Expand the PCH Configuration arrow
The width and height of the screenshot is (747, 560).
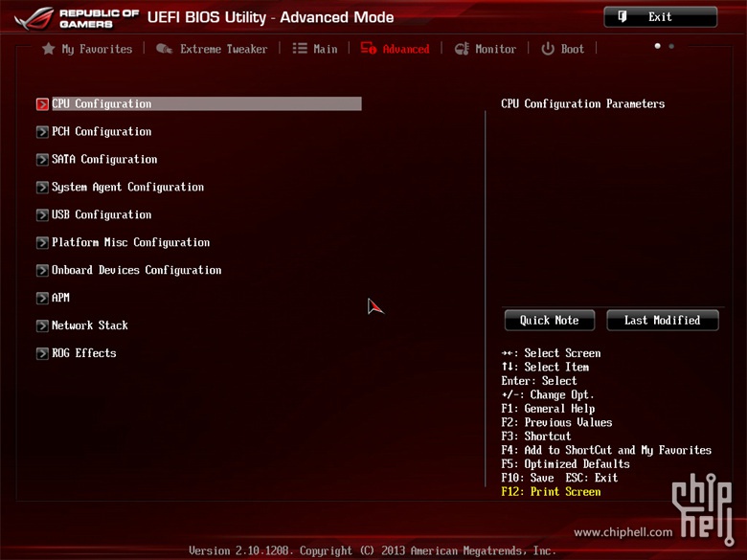(x=42, y=132)
